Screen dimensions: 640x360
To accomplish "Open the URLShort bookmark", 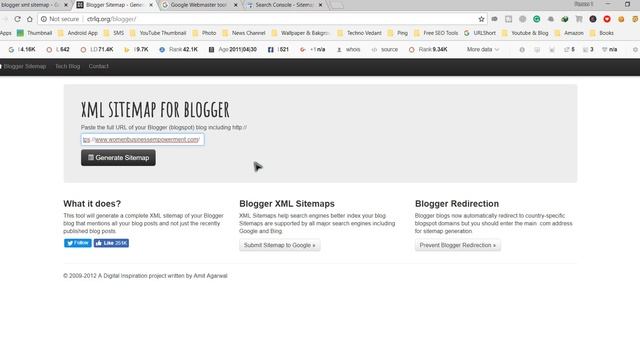I will (480, 33).
